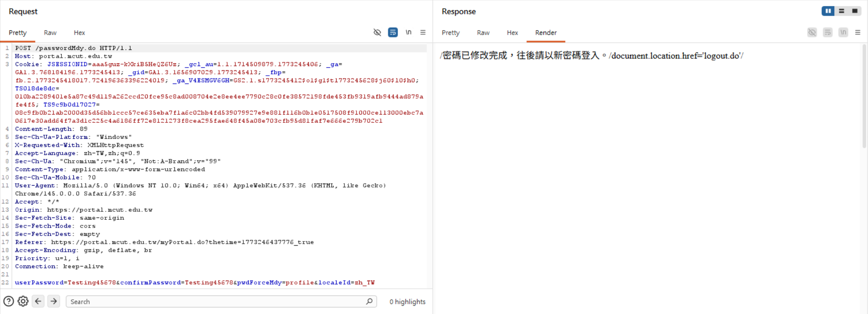868x314 pixels.
Task: Open help question mark icon
Action: 9,302
